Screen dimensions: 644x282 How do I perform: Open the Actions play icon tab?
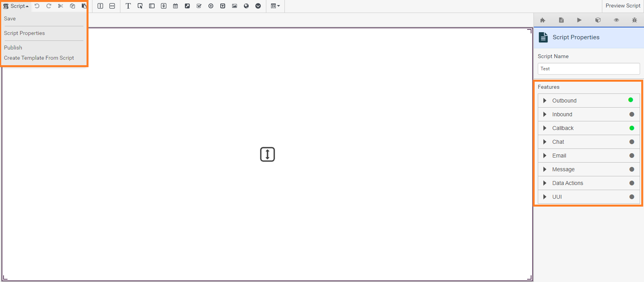tap(579, 20)
